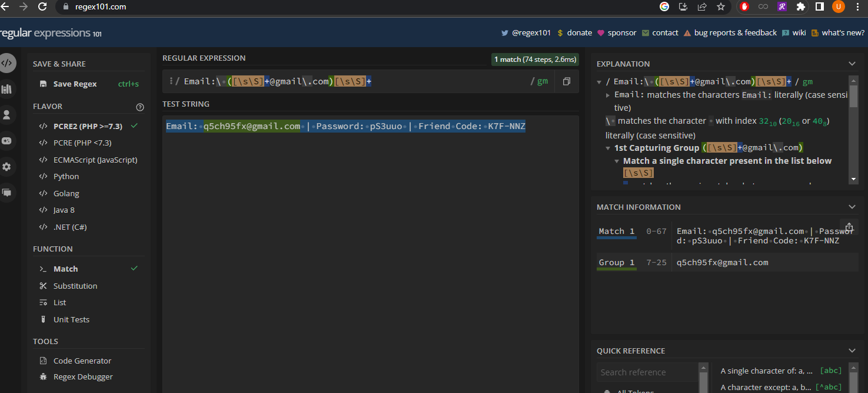
Task: Open what's new link
Action: pyautogui.click(x=838, y=33)
